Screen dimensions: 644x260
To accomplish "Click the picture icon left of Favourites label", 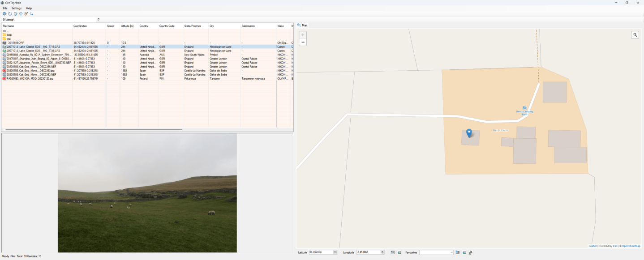I will (399, 252).
